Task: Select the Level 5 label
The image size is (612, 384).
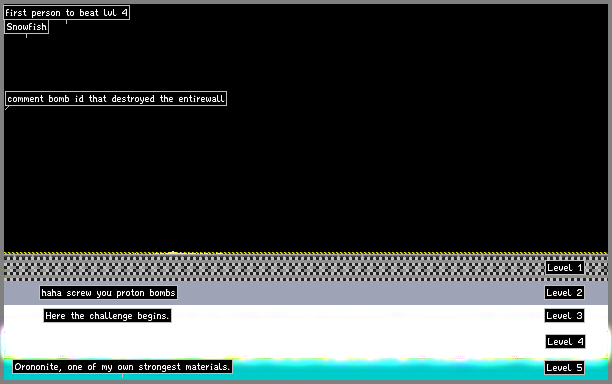Action: pos(564,367)
